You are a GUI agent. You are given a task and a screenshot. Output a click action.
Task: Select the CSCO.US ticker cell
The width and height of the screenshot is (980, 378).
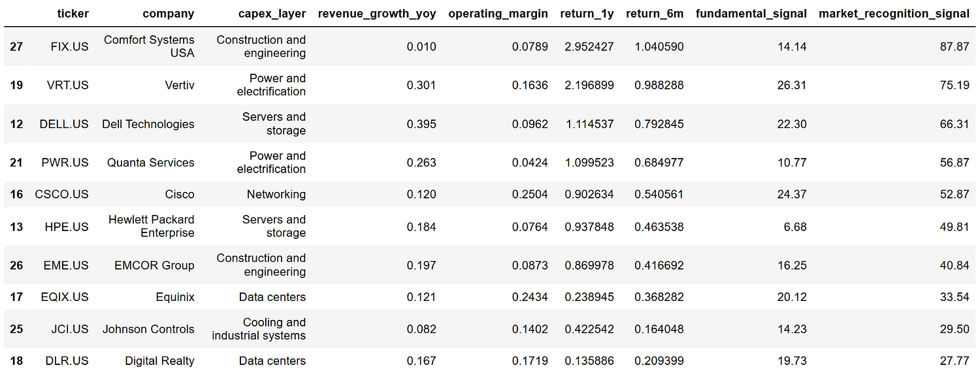[62, 195]
